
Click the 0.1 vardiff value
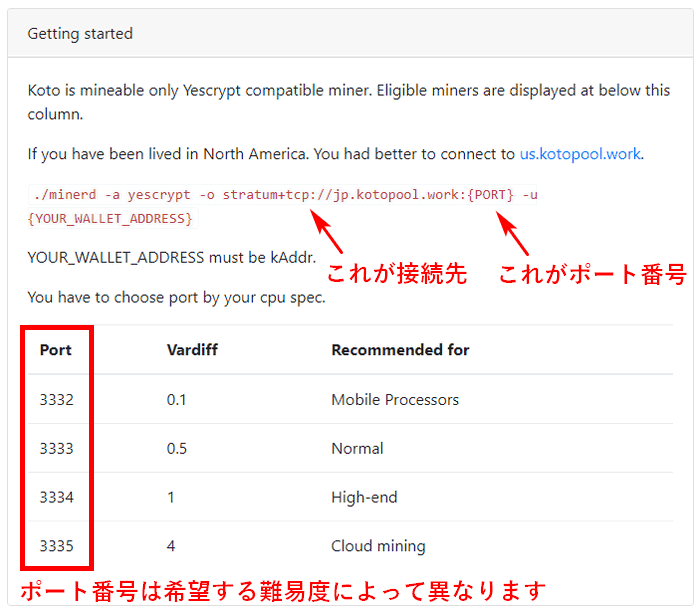(x=176, y=400)
